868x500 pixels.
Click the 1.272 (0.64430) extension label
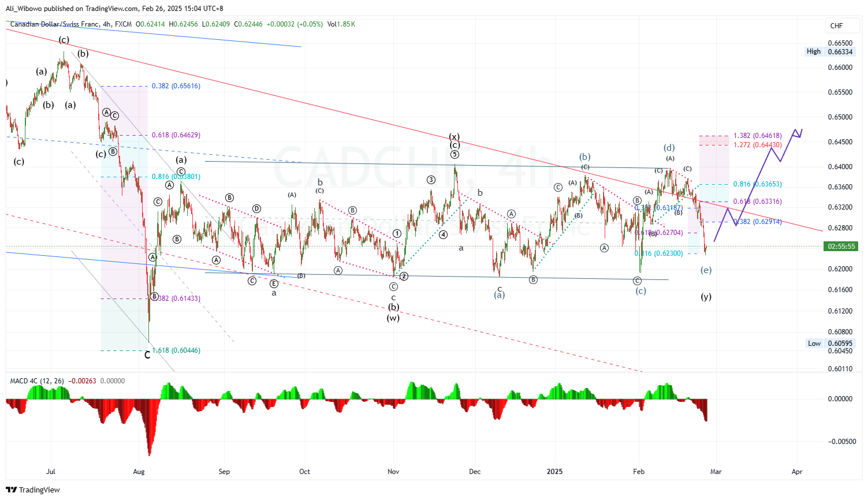pyautogui.click(x=758, y=145)
